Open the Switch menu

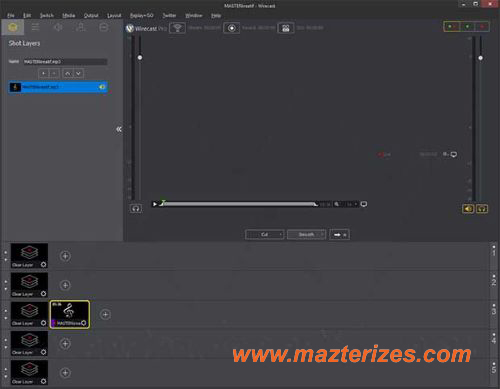(x=47, y=15)
